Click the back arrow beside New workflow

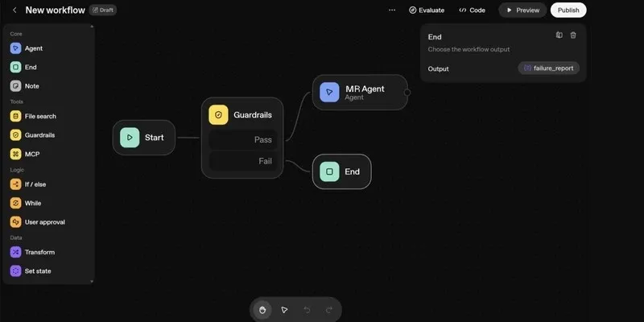14,10
